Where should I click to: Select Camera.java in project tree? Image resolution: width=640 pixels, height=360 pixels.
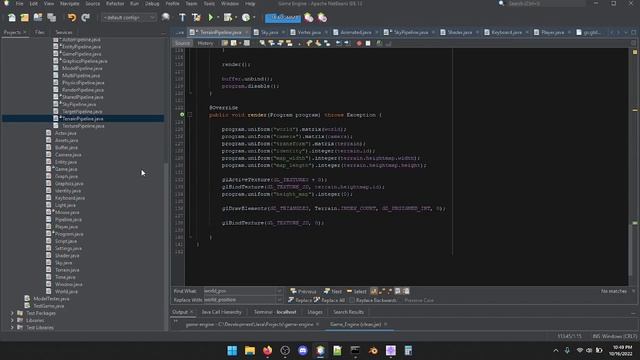[x=68, y=155]
